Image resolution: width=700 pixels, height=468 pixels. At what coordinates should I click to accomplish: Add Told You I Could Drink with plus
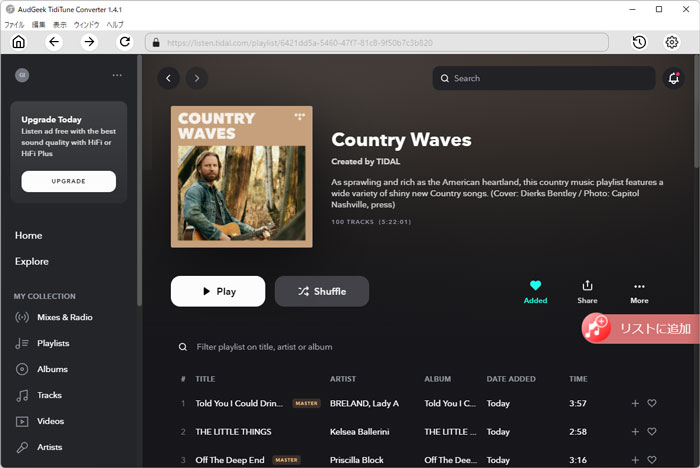click(635, 403)
